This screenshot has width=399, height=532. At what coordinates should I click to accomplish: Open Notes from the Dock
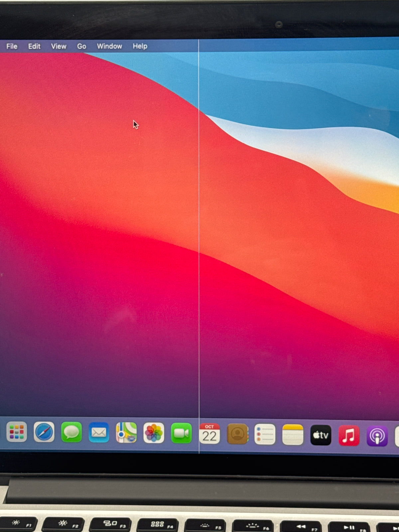point(293,435)
